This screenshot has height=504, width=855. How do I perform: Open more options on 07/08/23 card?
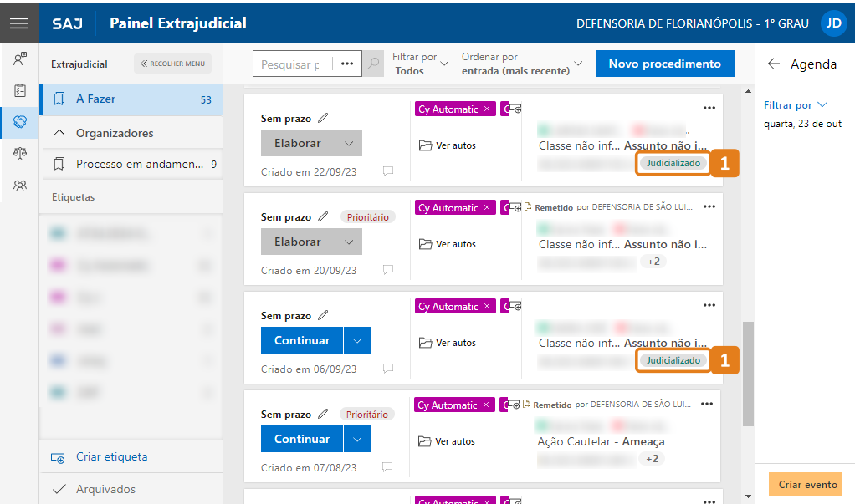707,404
